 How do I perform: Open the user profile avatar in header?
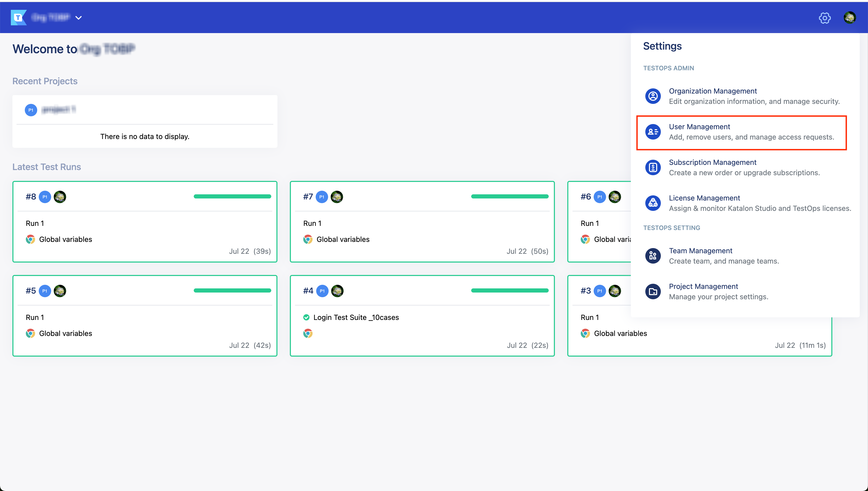(x=849, y=18)
